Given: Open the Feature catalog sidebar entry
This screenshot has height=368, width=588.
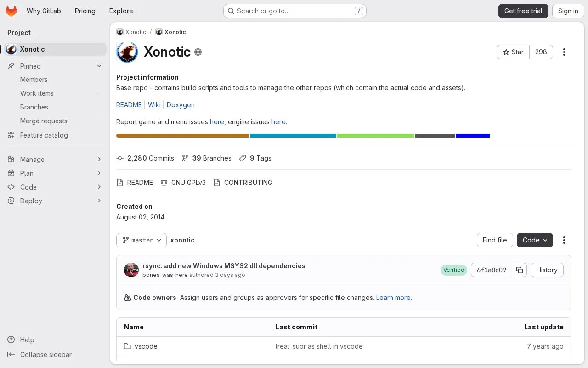Looking at the screenshot, I should pos(55,135).
